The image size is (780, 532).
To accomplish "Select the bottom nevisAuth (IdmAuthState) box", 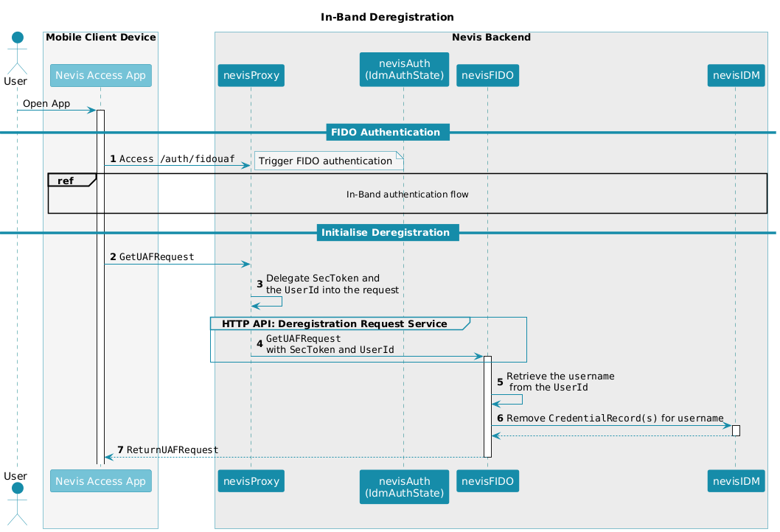I will [x=405, y=487].
